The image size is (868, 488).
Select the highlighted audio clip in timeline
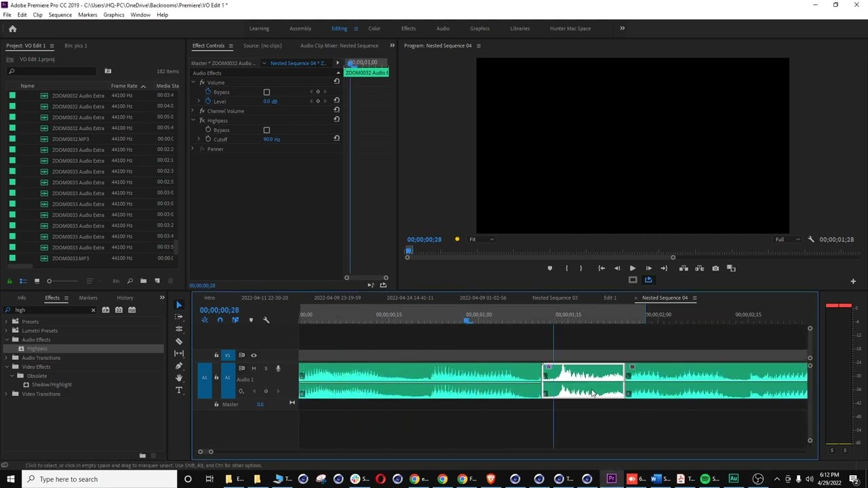tap(583, 381)
